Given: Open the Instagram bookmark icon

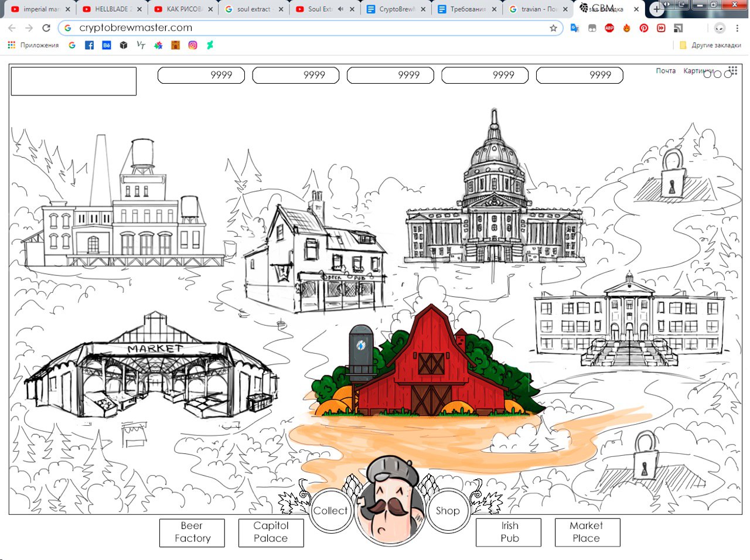Looking at the screenshot, I should pos(193,45).
